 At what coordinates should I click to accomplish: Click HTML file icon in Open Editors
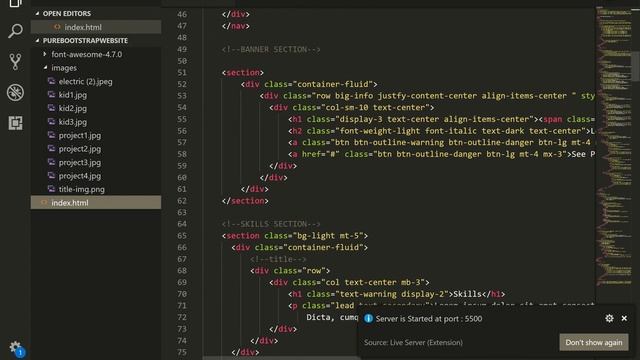[57, 27]
